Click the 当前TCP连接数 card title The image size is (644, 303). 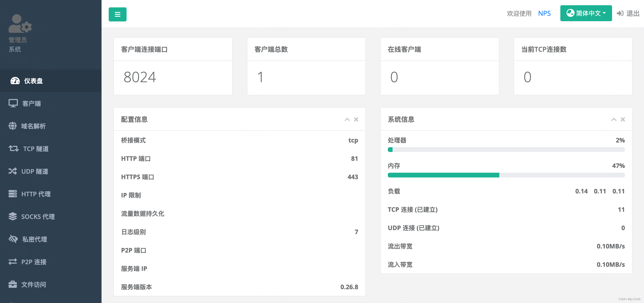544,49
